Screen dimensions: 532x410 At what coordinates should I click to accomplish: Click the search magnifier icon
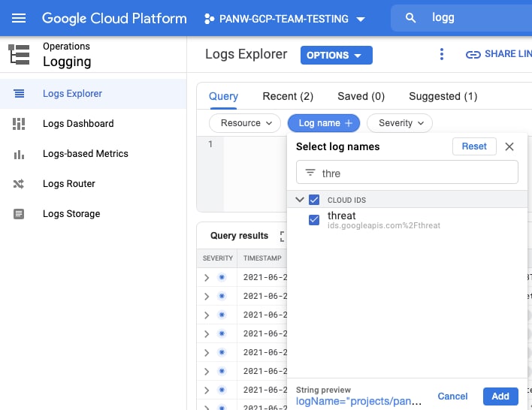coord(410,17)
